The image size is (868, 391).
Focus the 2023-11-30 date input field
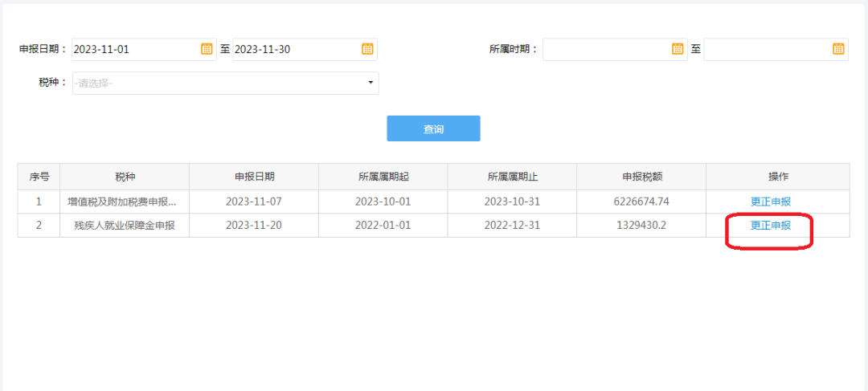point(305,49)
